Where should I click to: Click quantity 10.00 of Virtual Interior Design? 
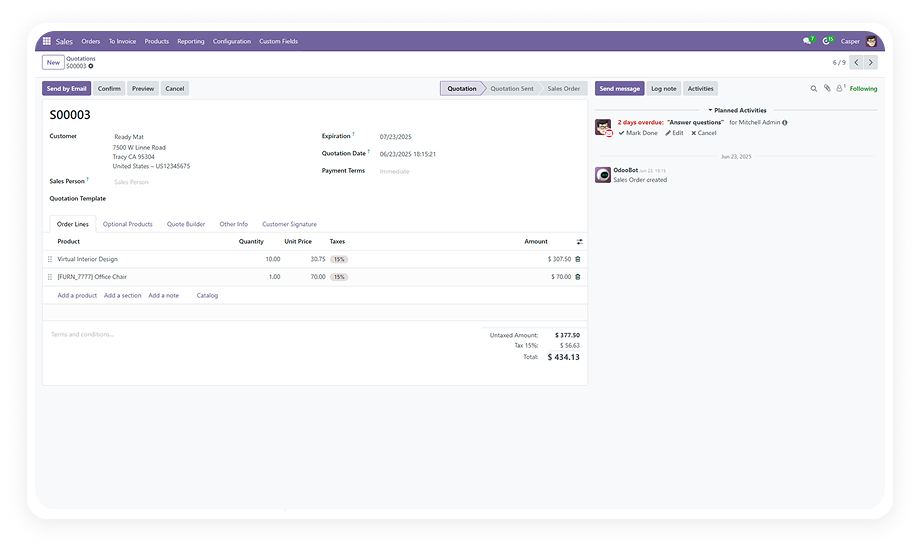click(x=273, y=259)
